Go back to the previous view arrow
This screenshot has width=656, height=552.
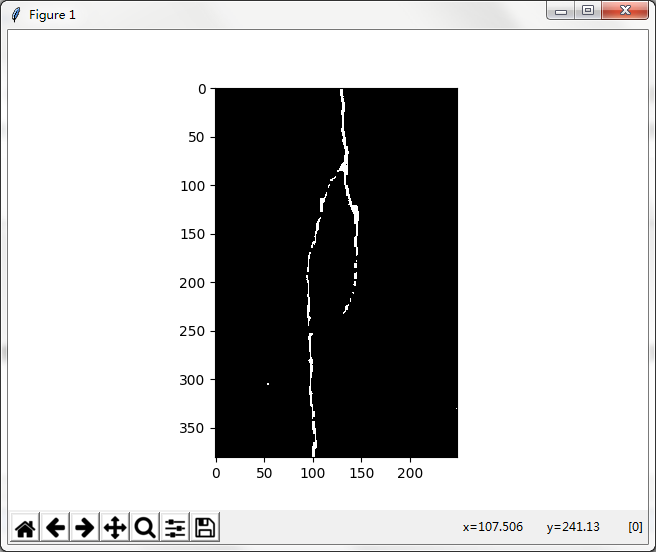pyautogui.click(x=55, y=527)
